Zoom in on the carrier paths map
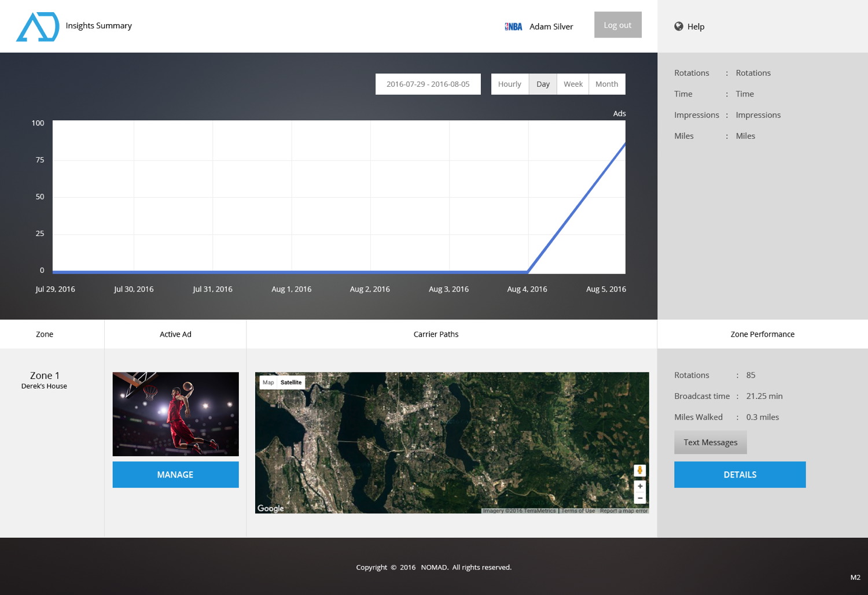This screenshot has width=868, height=595. (640, 486)
